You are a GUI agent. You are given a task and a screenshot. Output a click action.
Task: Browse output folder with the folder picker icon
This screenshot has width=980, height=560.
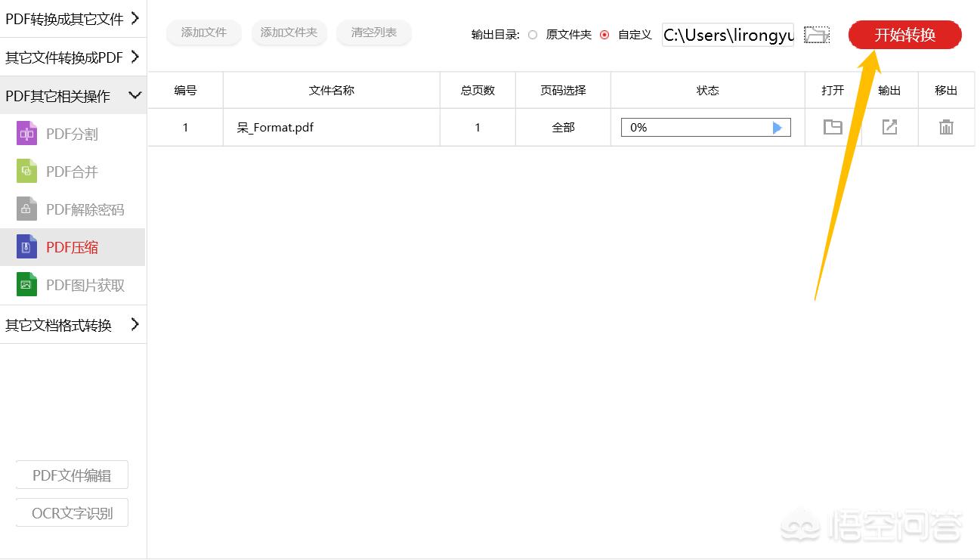tap(816, 35)
